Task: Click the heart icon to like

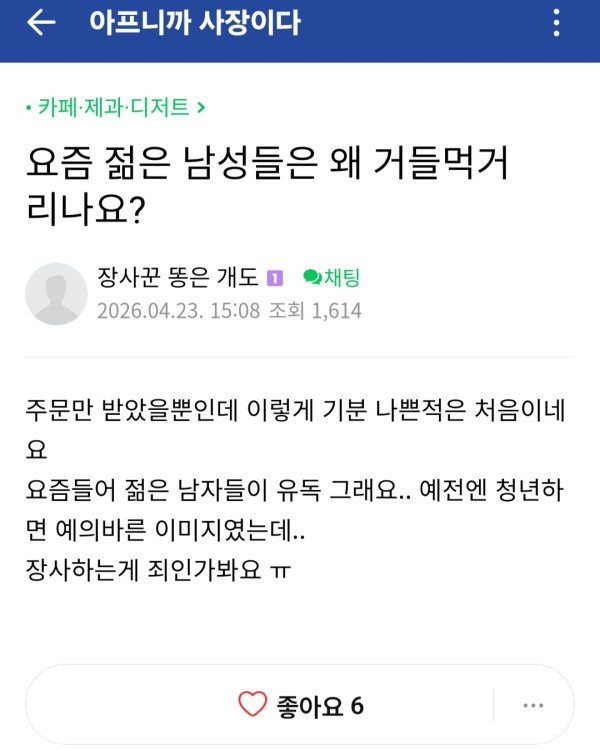Action: (252, 706)
